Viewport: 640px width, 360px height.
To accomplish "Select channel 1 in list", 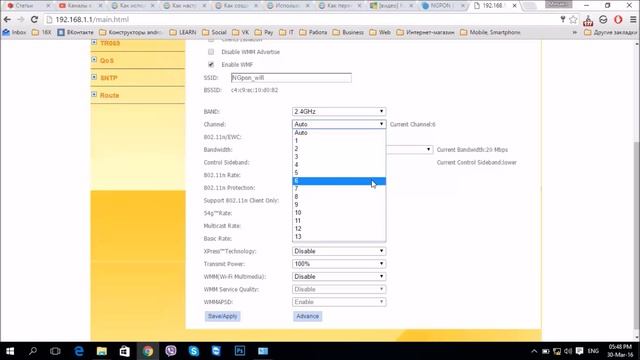I will point(339,141).
